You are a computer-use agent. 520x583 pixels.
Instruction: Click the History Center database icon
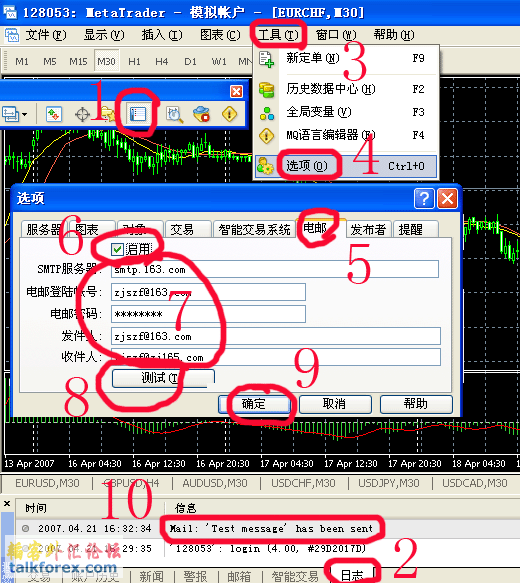[267, 90]
